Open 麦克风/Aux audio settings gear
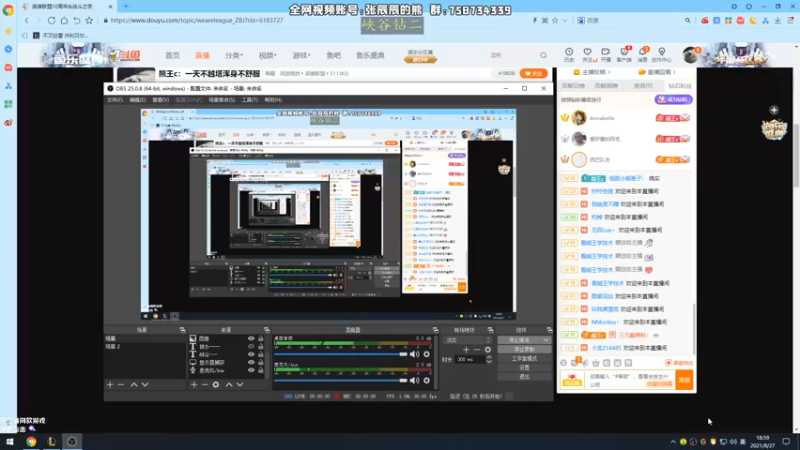Screen dimensions: 800x450 [x=427, y=380]
